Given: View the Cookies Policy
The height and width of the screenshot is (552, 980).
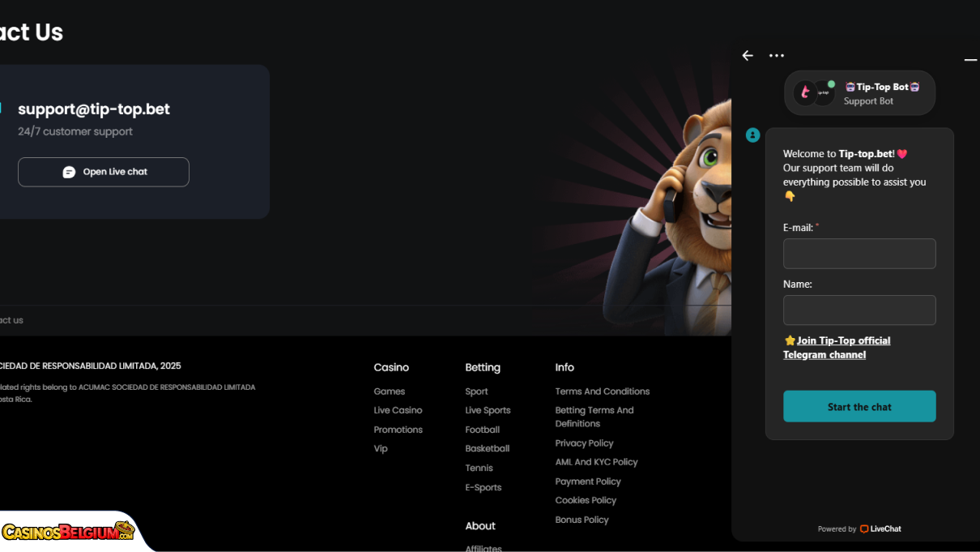Looking at the screenshot, I should [x=586, y=500].
